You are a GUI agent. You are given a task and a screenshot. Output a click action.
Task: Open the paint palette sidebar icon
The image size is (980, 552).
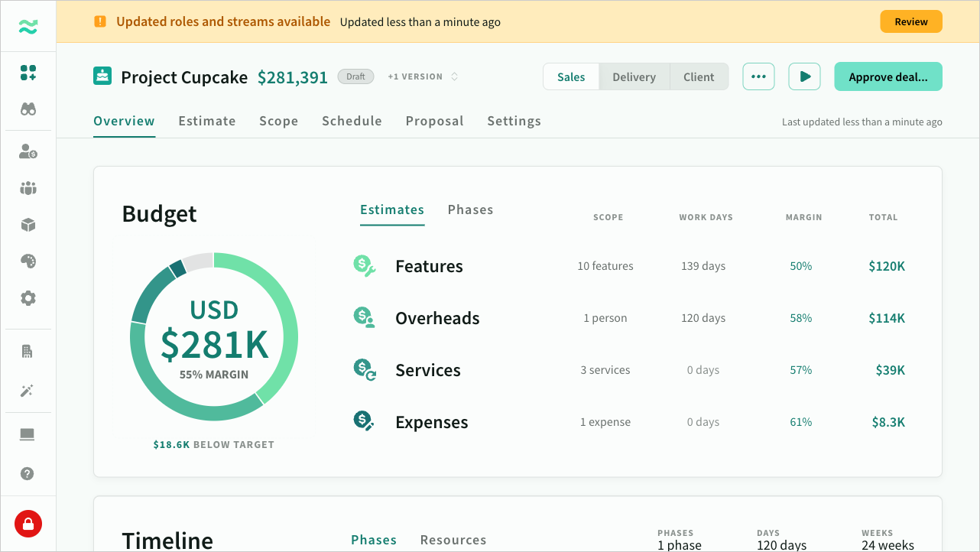pyautogui.click(x=28, y=261)
